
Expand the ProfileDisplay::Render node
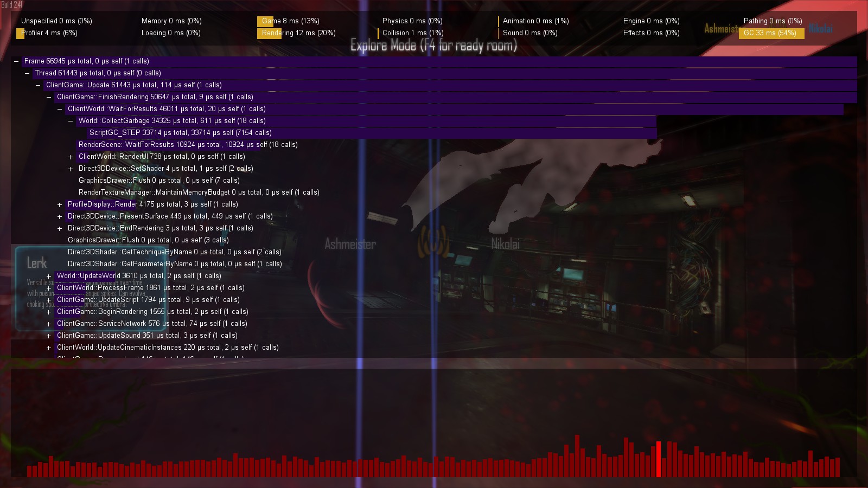coord(60,204)
